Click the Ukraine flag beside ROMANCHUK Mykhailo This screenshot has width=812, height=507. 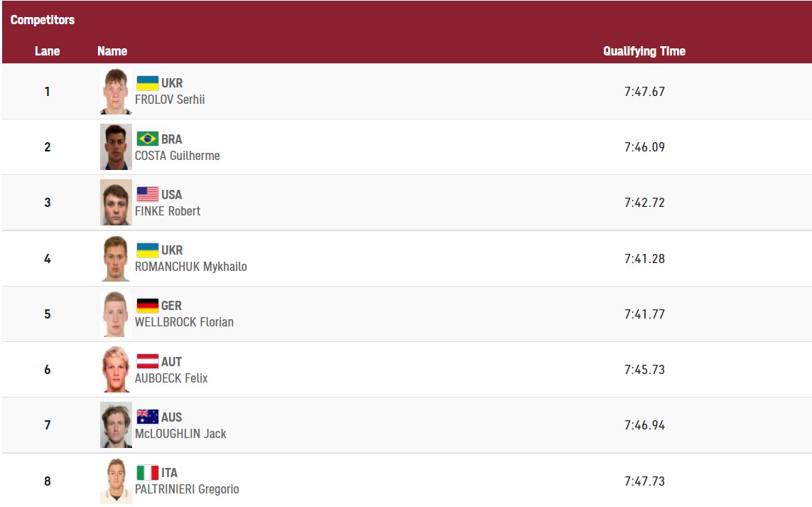(x=148, y=250)
